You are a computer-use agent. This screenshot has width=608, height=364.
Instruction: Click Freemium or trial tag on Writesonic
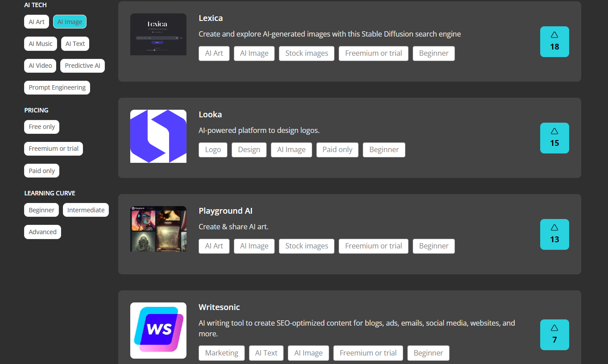coord(368,353)
